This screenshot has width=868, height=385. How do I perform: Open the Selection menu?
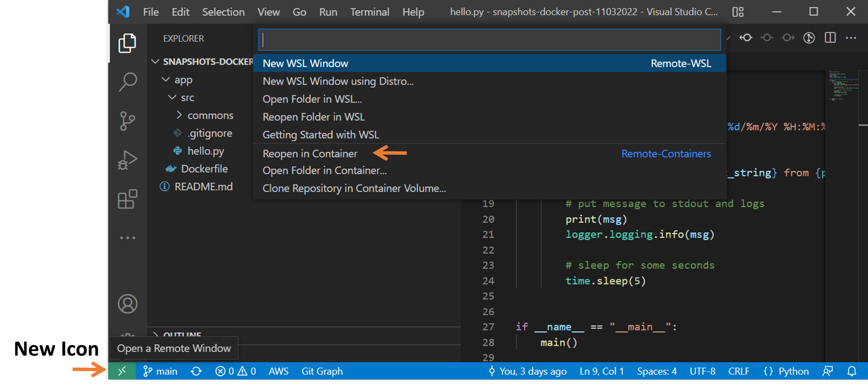[x=223, y=12]
